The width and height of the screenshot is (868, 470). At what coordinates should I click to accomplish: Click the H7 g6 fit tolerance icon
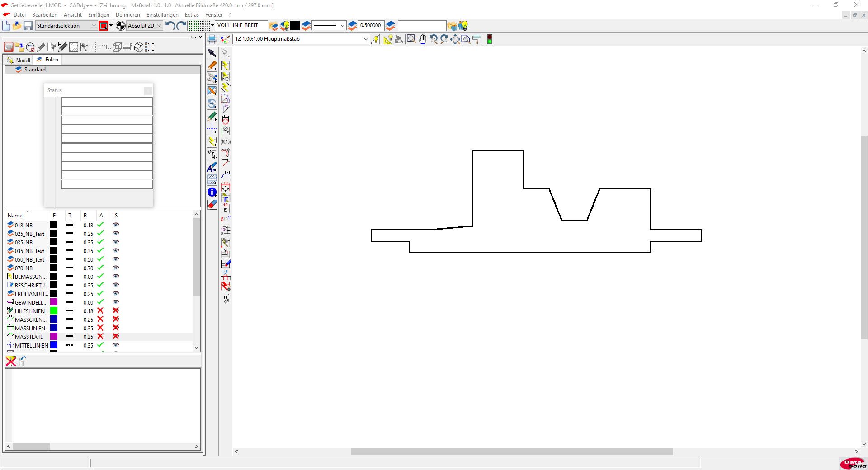click(x=226, y=299)
